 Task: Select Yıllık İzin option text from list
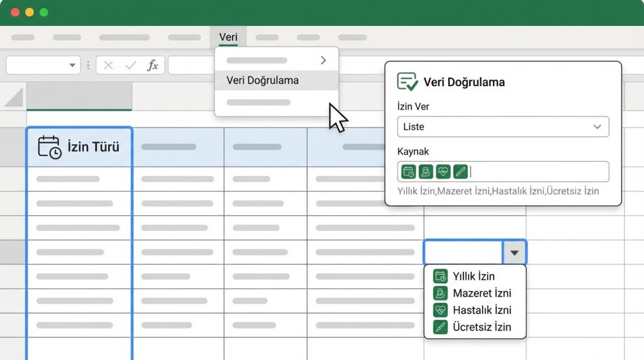click(x=474, y=276)
